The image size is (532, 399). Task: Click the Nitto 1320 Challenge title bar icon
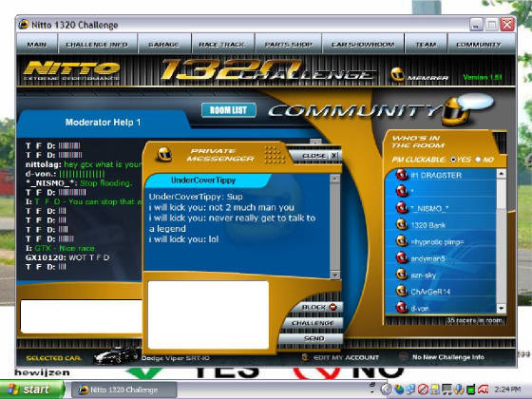click(x=24, y=25)
